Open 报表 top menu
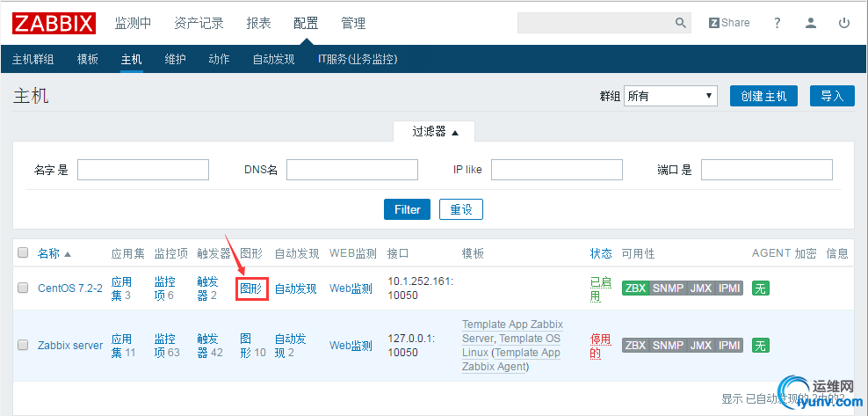 click(x=258, y=23)
